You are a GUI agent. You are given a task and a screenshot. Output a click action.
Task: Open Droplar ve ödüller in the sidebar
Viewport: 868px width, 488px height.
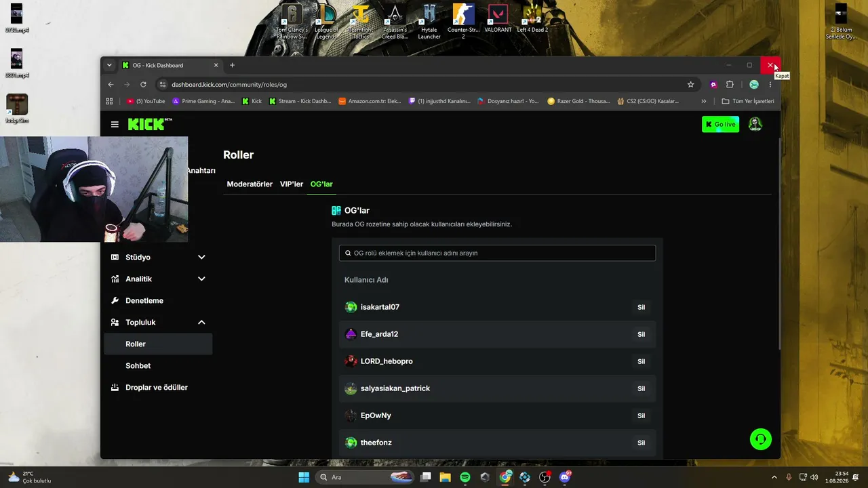point(158,387)
